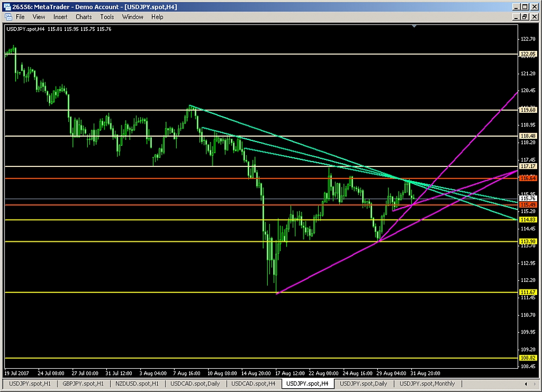Screen dimensions: 542x392
Task: Click the 119.60 horizontal line price label
Action: pos(528,110)
